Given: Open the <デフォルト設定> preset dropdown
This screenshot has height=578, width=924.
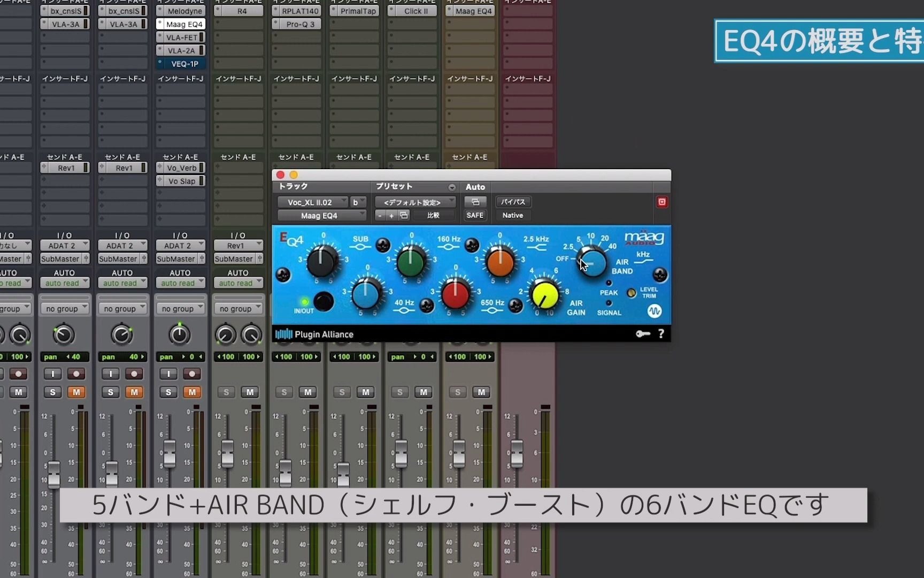Looking at the screenshot, I should coord(415,202).
